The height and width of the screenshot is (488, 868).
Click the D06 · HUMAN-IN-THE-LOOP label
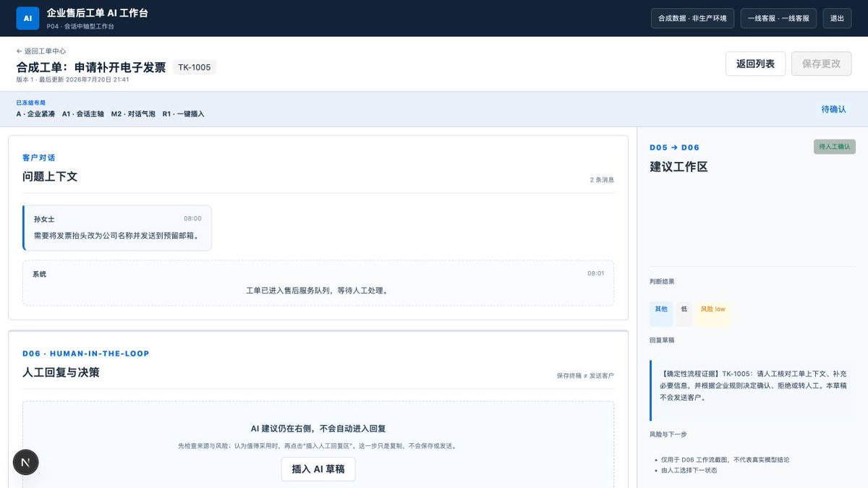click(86, 354)
